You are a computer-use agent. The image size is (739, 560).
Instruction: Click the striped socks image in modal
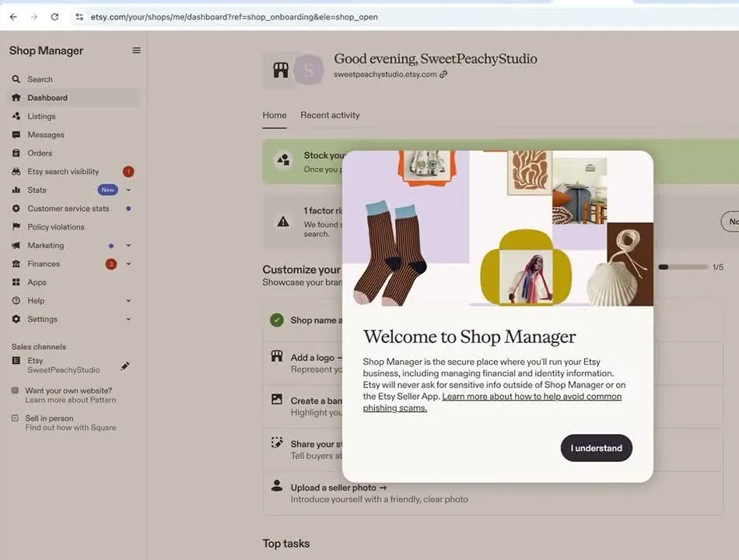391,254
